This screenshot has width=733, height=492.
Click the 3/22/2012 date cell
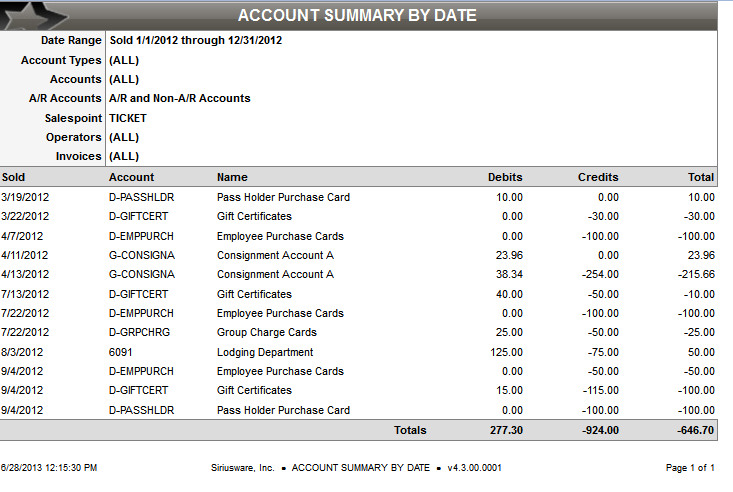point(25,217)
